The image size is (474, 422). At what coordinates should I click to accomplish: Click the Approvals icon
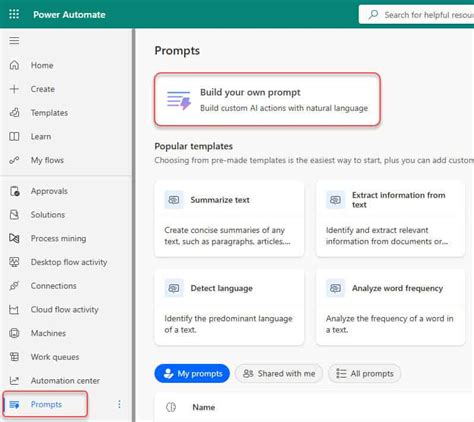[14, 191]
